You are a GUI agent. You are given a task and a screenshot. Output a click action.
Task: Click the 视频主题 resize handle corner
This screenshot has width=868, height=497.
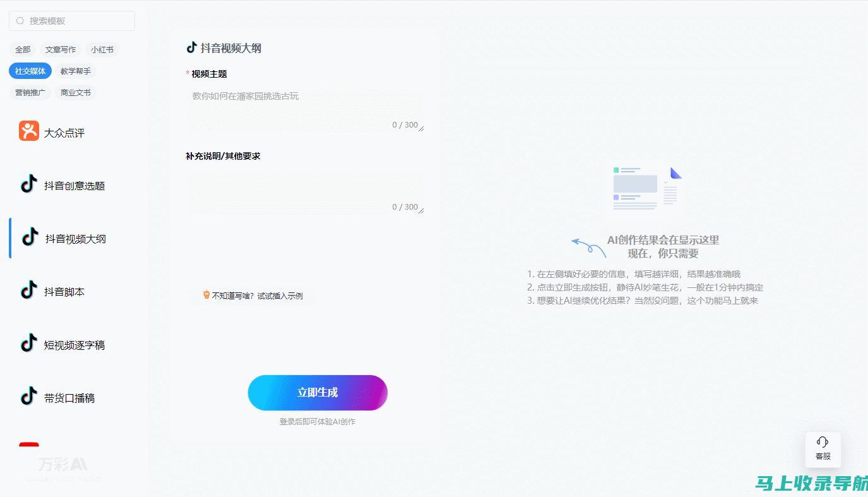pyautogui.click(x=421, y=129)
